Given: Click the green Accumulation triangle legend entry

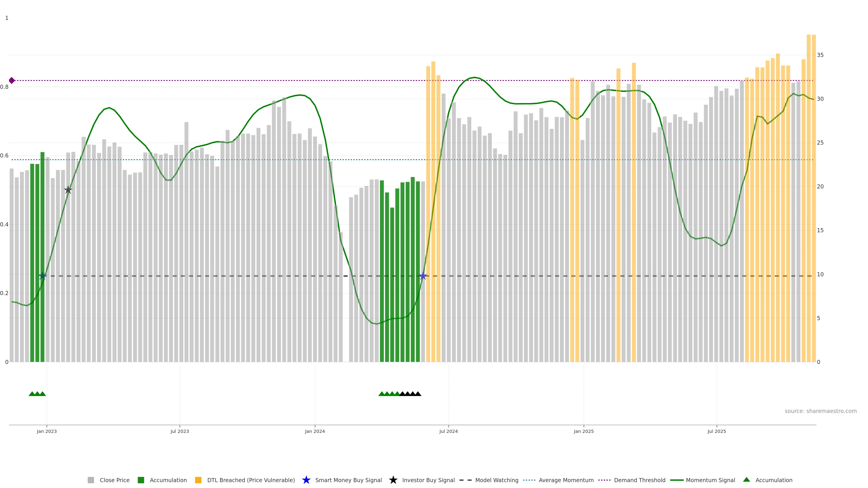Looking at the screenshot, I should 746,480.
